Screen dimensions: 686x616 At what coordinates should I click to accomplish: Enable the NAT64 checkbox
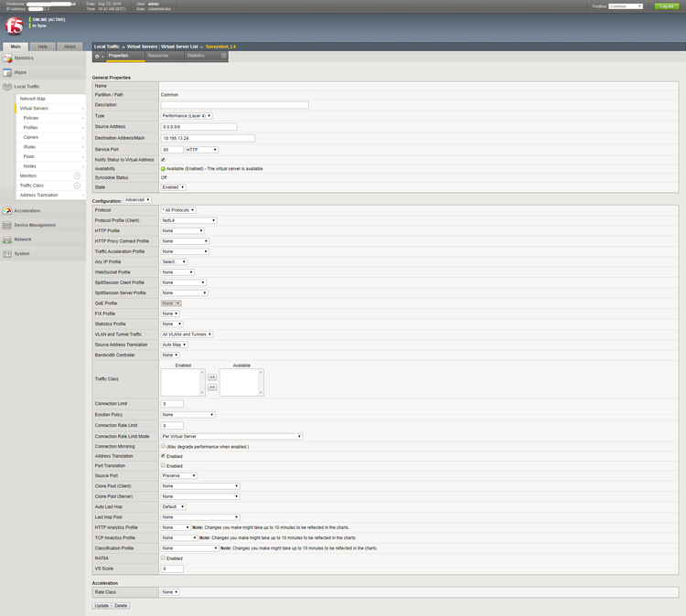pos(163,558)
